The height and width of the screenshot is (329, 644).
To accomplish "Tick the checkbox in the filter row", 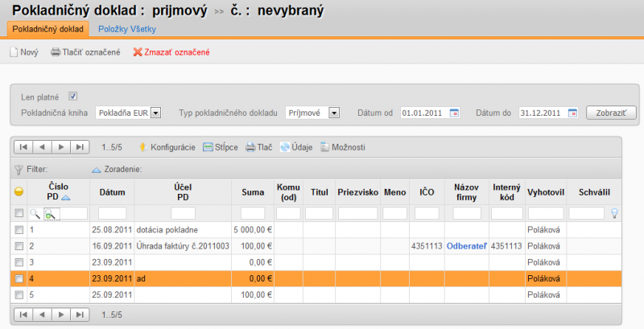I will point(19,213).
